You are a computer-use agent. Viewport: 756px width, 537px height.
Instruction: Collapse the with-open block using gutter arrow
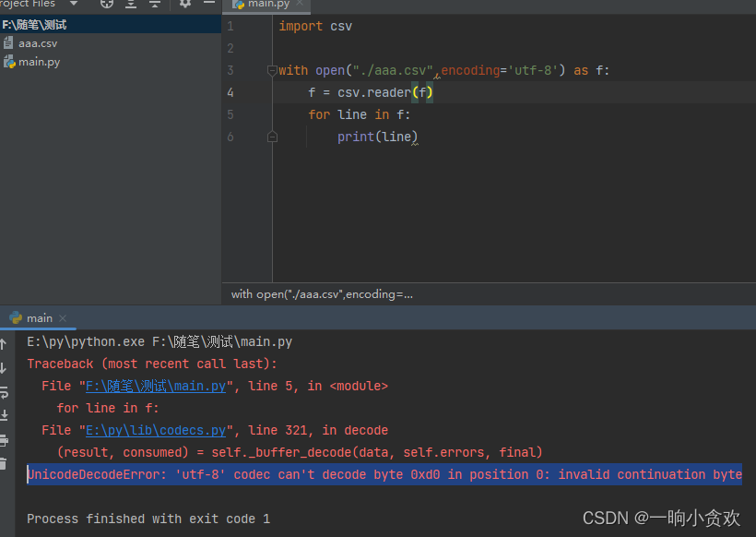[x=271, y=69]
